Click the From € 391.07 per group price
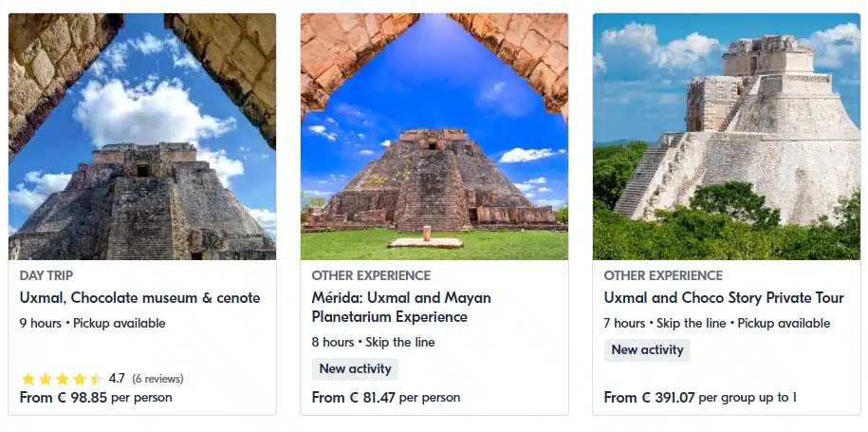Viewport: 868px width, 432px height. tap(700, 397)
